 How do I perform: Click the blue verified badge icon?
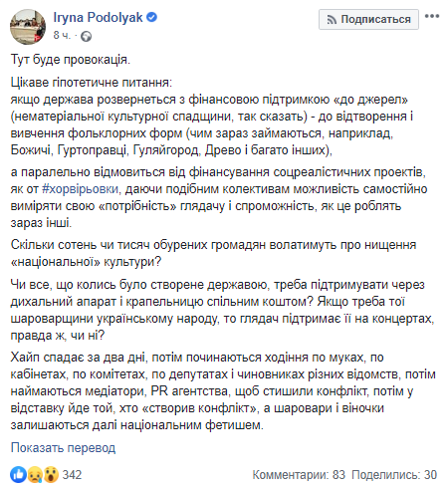[x=151, y=17]
